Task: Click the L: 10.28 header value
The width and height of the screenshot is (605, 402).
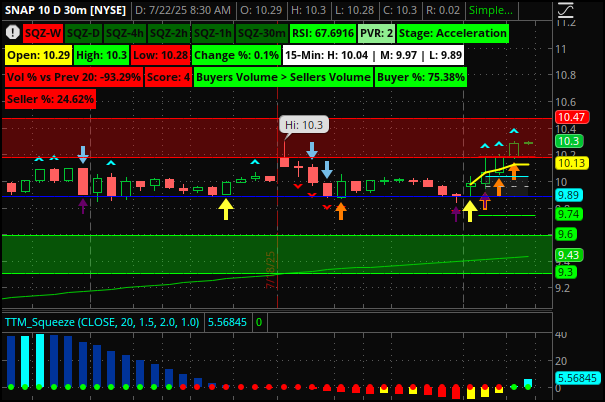Action: point(355,10)
